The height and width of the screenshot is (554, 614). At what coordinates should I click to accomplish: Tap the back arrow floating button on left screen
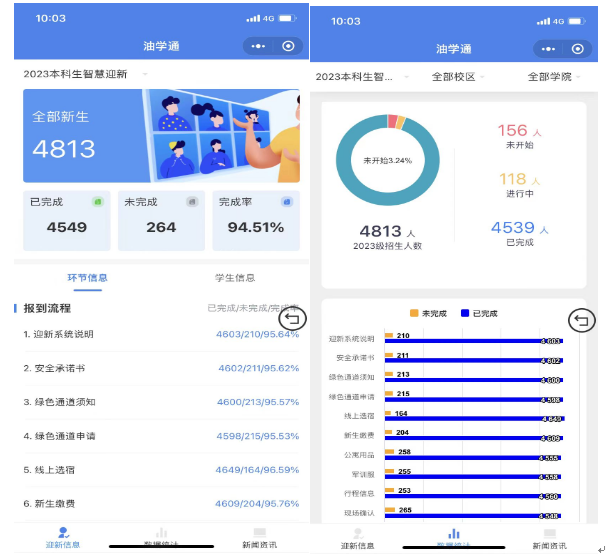click(x=292, y=319)
